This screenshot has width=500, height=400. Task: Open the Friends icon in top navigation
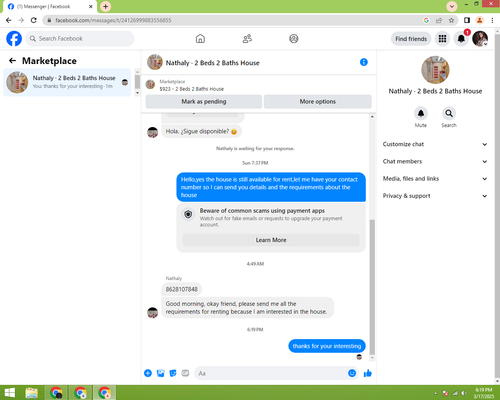tap(247, 39)
